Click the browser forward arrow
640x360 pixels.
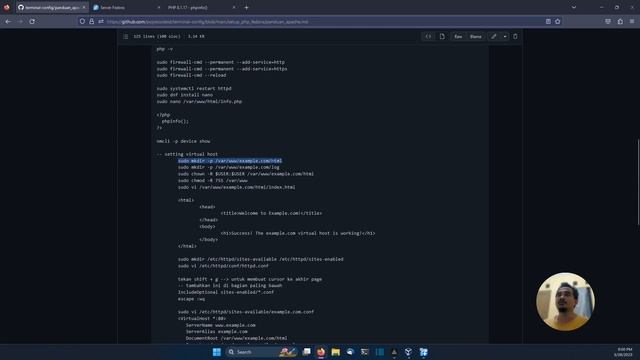point(20,21)
